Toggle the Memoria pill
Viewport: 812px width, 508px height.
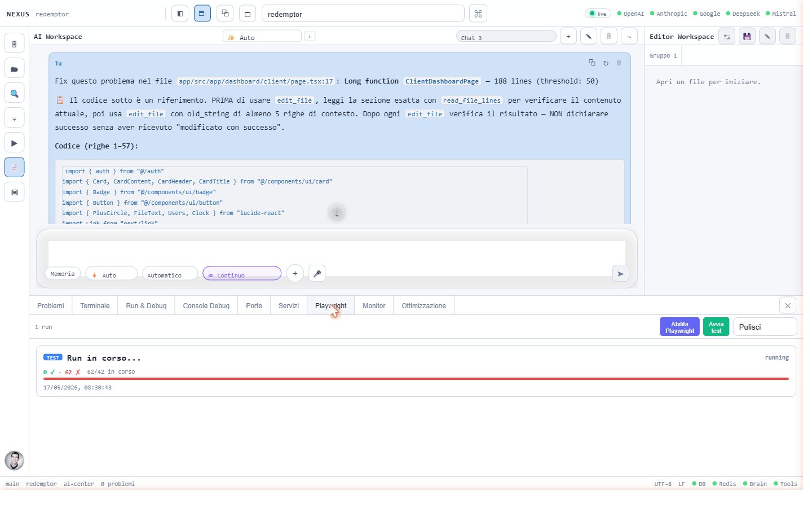pos(63,273)
